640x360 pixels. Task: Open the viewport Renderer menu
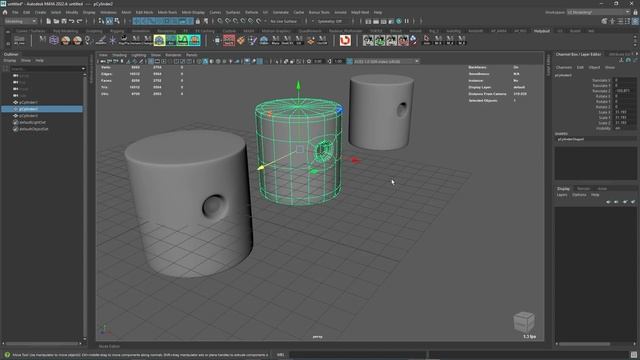click(x=173, y=55)
